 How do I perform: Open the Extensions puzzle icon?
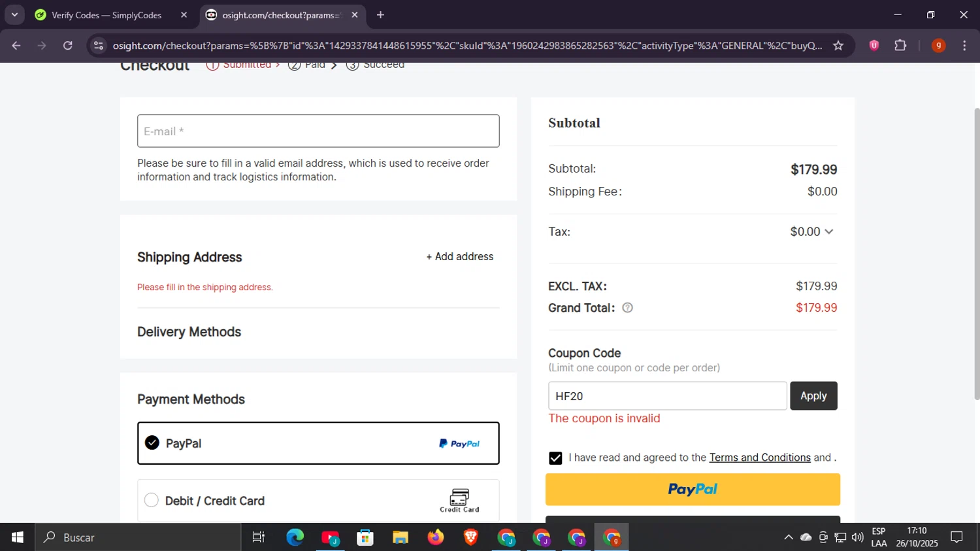pyautogui.click(x=900, y=45)
